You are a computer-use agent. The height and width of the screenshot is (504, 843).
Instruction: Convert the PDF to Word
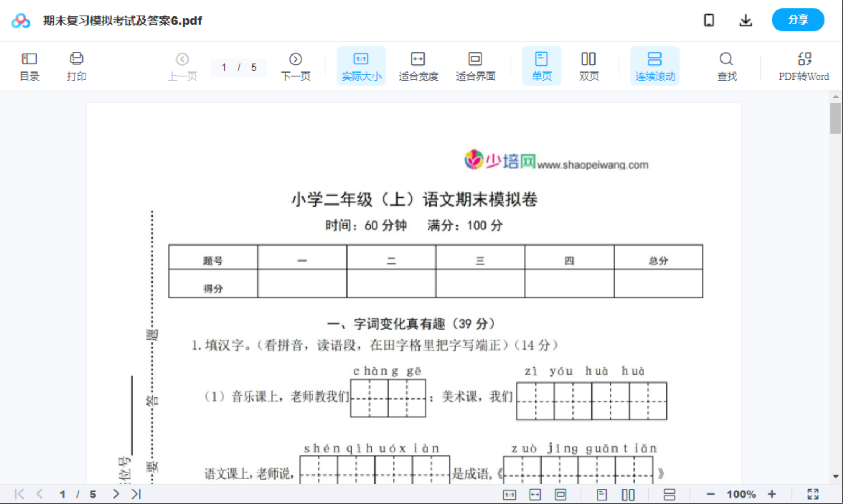coord(805,65)
